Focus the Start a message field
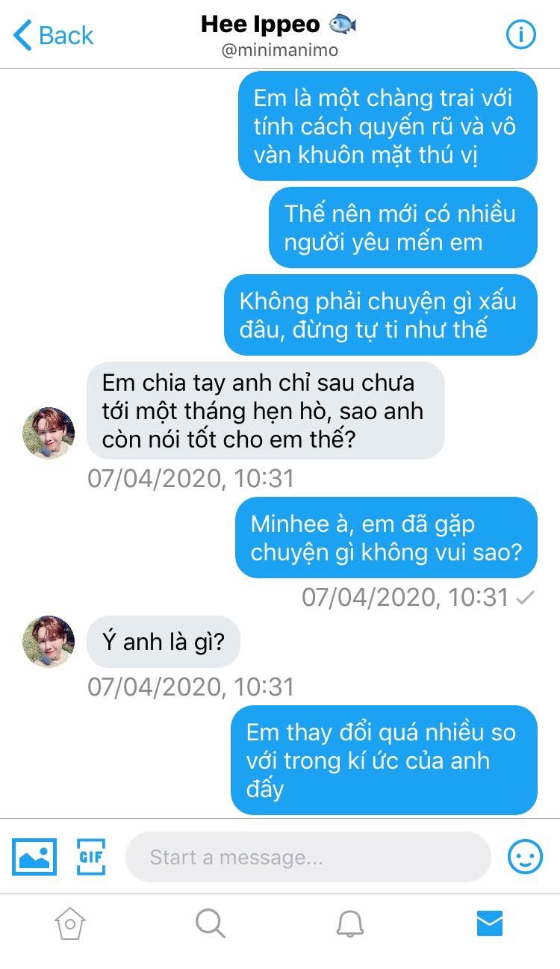Viewport: 560px width, 969px height. pos(308,857)
